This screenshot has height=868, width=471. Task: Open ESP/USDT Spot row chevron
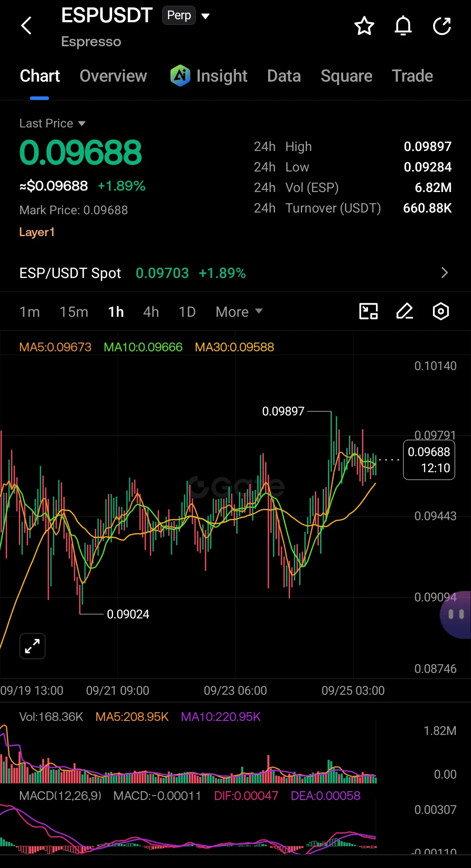point(444,273)
